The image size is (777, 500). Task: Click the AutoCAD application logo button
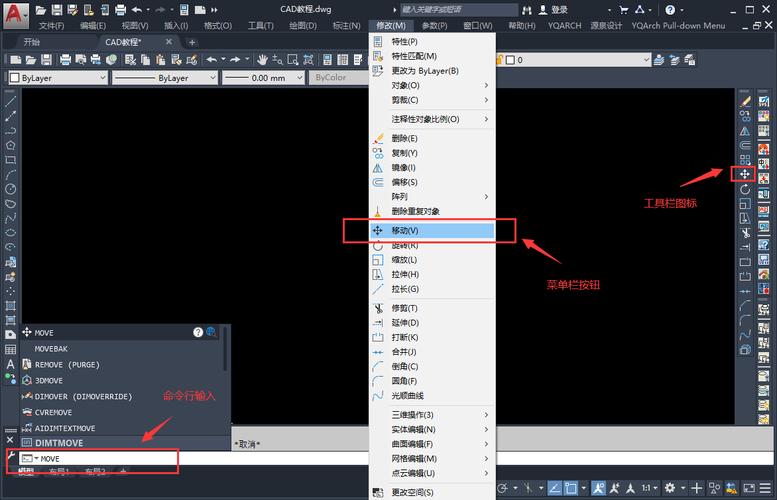click(x=13, y=14)
